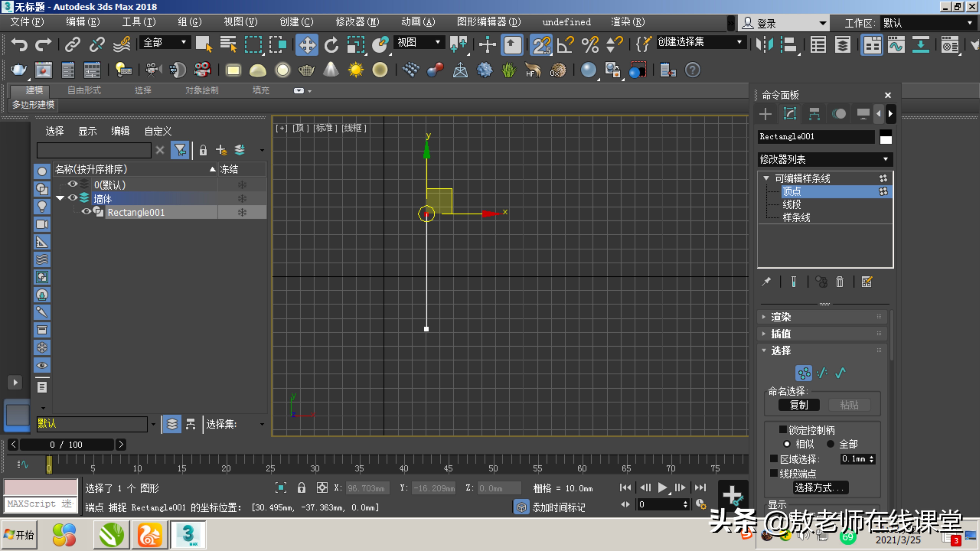Select the Select and Move tool
Image resolution: width=980 pixels, height=551 pixels.
307,44
